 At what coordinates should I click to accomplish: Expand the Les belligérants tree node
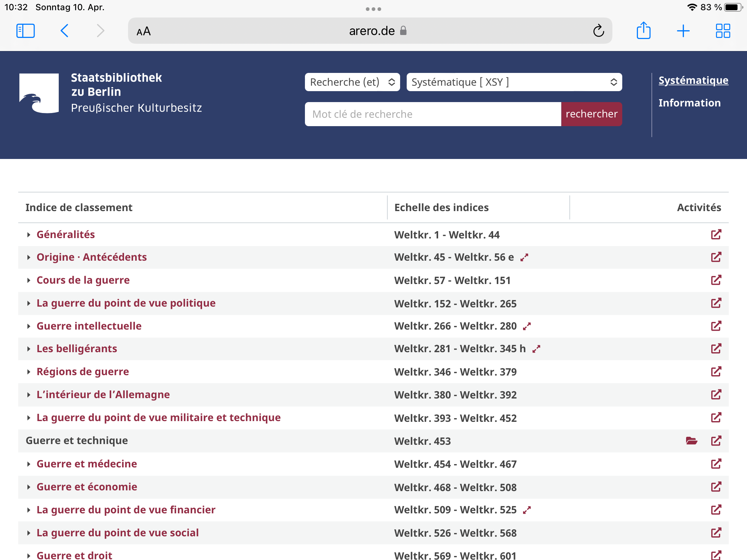(x=29, y=349)
